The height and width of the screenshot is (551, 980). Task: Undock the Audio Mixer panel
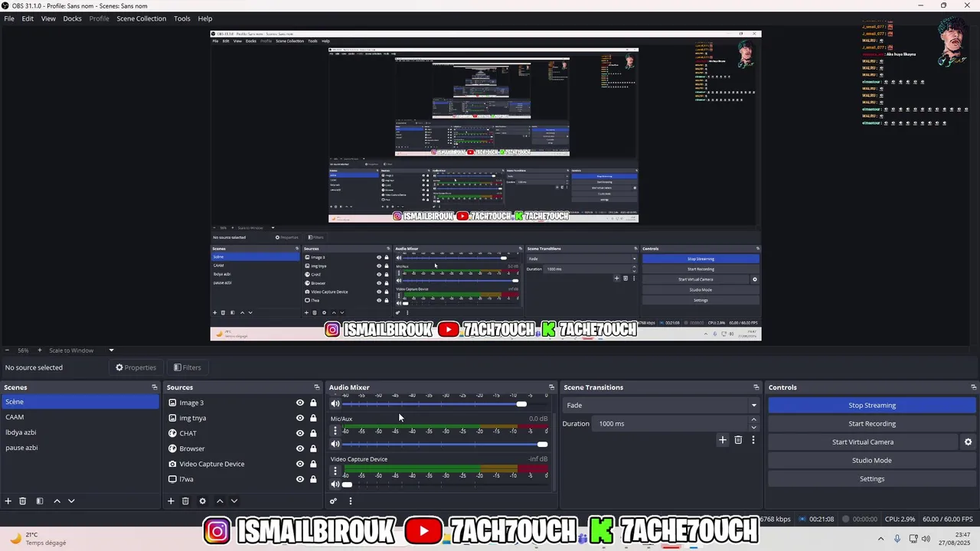(551, 387)
